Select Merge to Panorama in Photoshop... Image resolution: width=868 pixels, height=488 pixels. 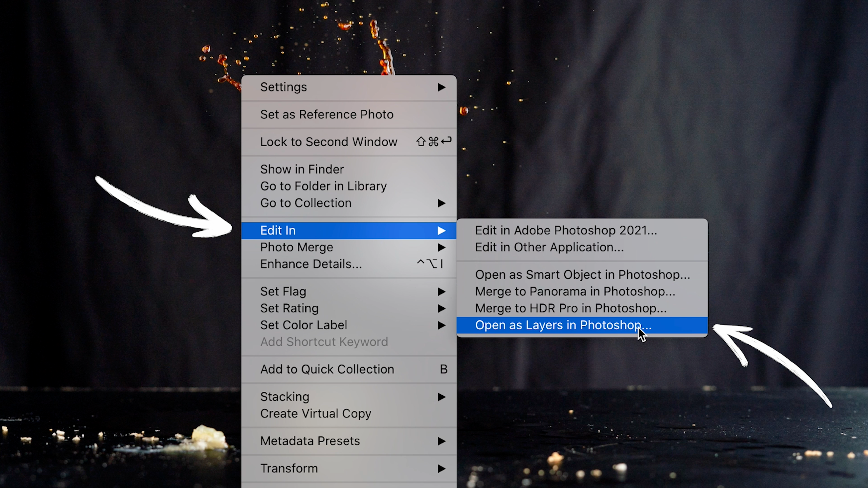pos(582,291)
